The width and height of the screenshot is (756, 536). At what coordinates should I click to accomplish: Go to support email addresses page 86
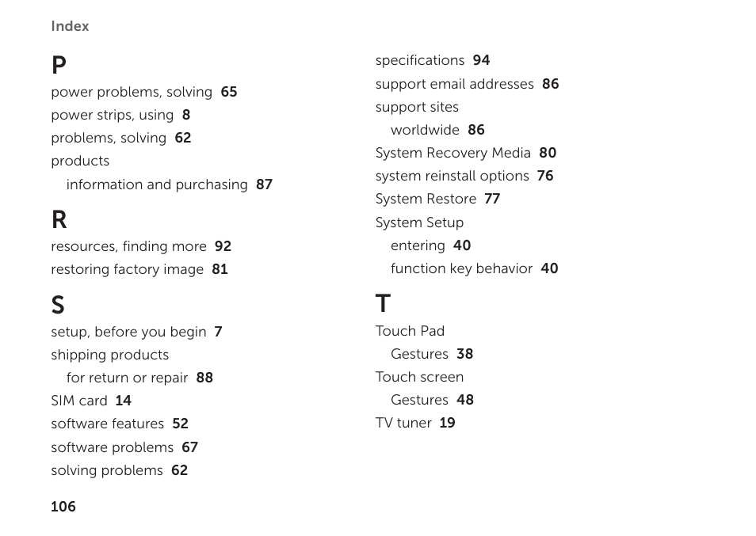(x=468, y=84)
